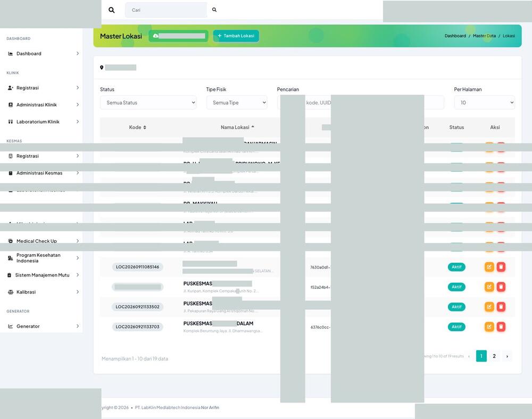The width and height of the screenshot is (532, 419).
Task: Expand Sistem Manajemen Mutu chevron
Action: point(78,275)
